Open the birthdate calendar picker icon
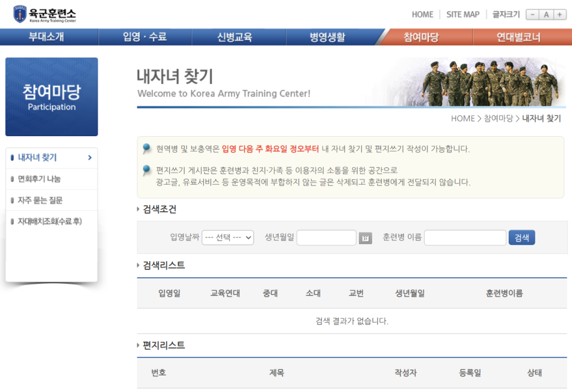The image size is (572, 392). click(365, 238)
